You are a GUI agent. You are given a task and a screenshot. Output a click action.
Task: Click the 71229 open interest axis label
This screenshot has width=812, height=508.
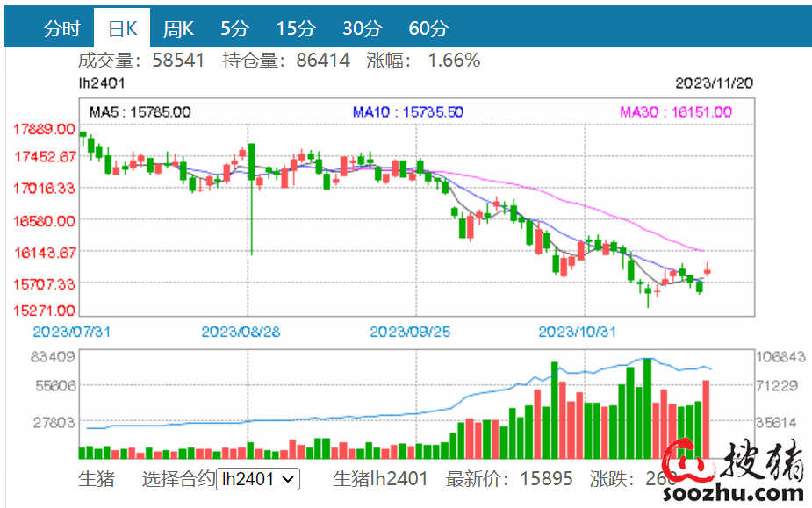point(776,385)
